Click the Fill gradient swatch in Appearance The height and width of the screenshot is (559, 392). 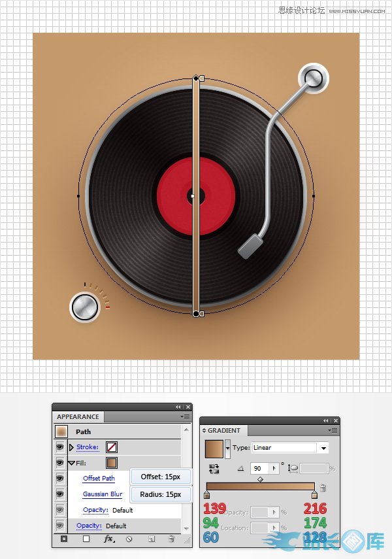tap(112, 463)
